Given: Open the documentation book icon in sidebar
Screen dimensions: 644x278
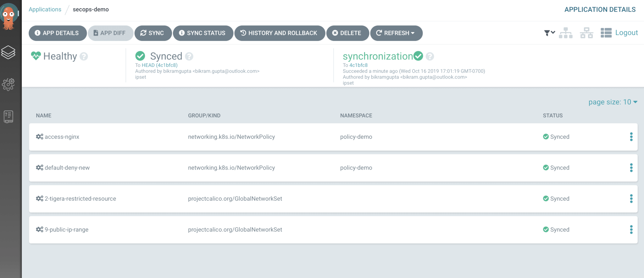Looking at the screenshot, I should pyautogui.click(x=8, y=117).
